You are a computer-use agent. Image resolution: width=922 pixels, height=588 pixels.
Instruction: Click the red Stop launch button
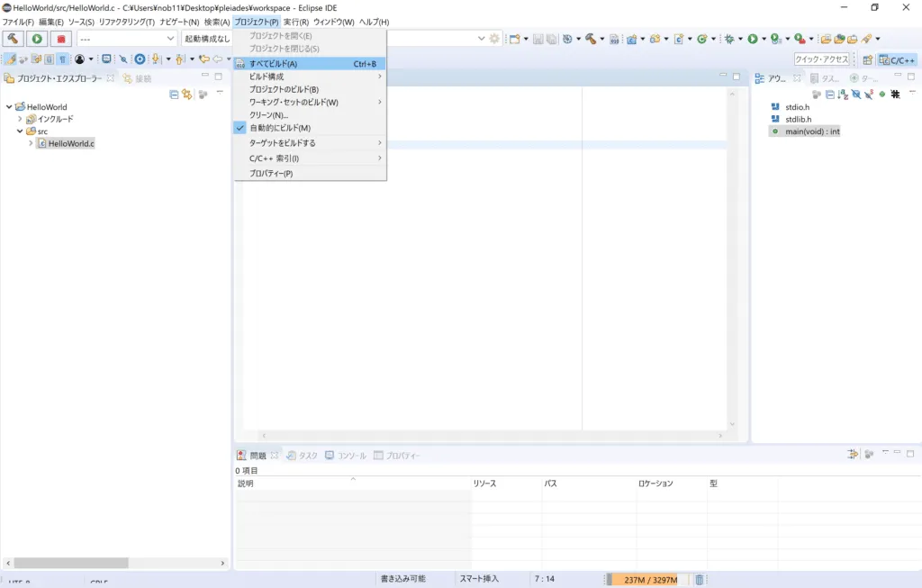pos(61,39)
